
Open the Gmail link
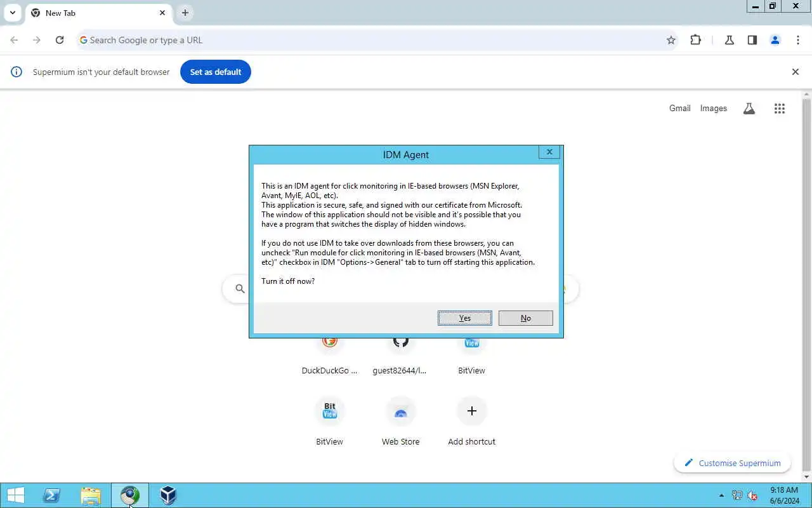(x=679, y=109)
